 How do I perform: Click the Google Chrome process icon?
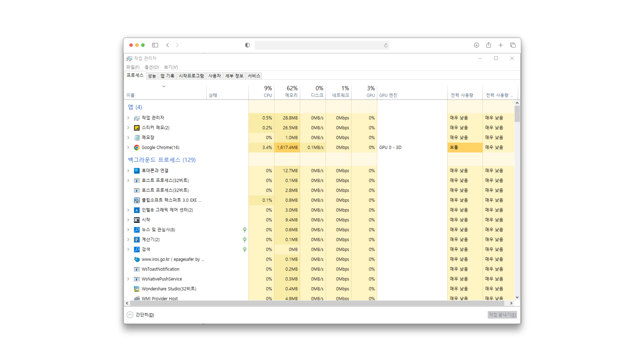pos(137,147)
